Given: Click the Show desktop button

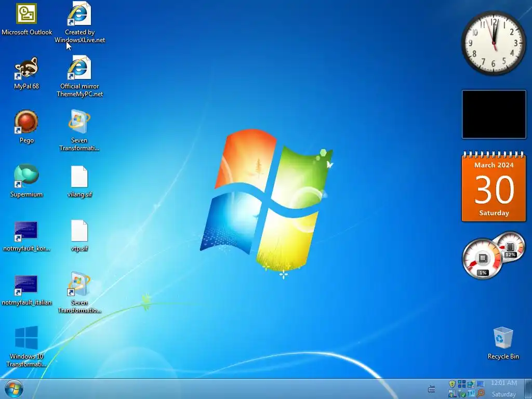Looking at the screenshot, I should (x=528, y=389).
